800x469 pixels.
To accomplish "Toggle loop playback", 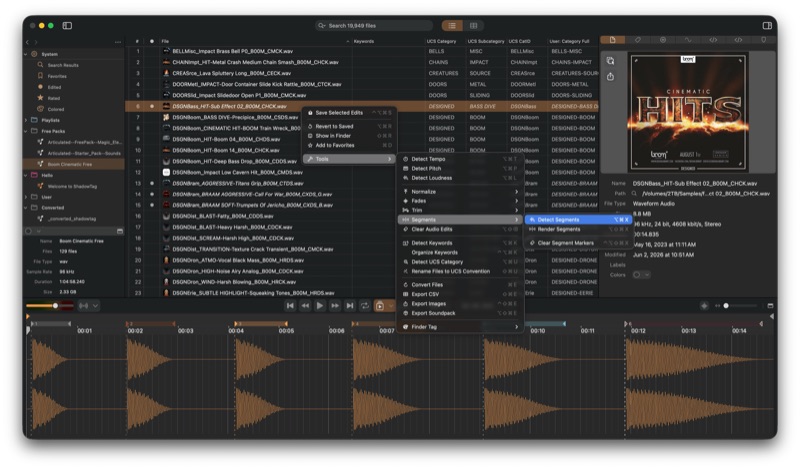I will (365, 306).
